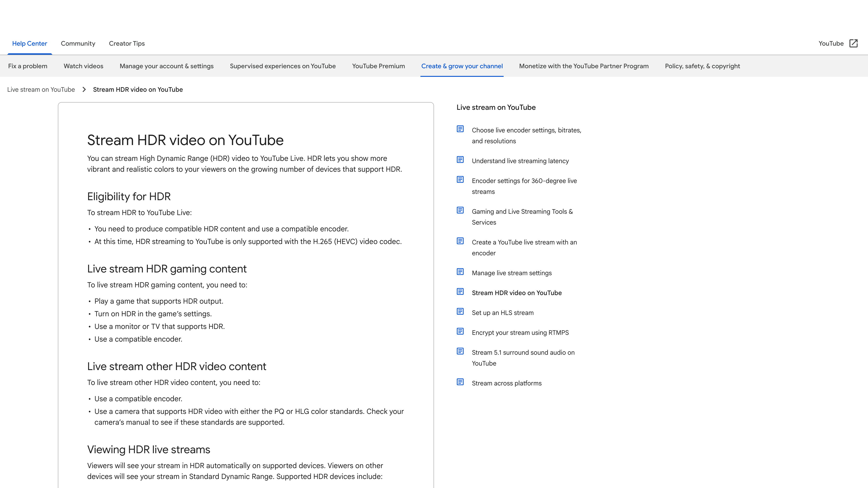Click the breadcrumb chevron after Live stream on YouTube
The width and height of the screenshot is (868, 488).
[84, 90]
